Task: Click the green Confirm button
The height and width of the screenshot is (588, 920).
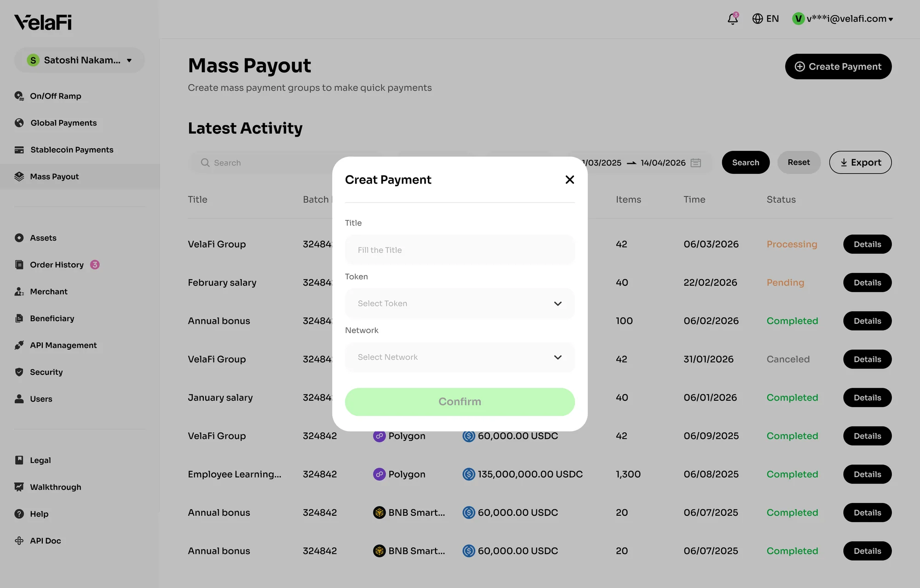Action: 460,402
